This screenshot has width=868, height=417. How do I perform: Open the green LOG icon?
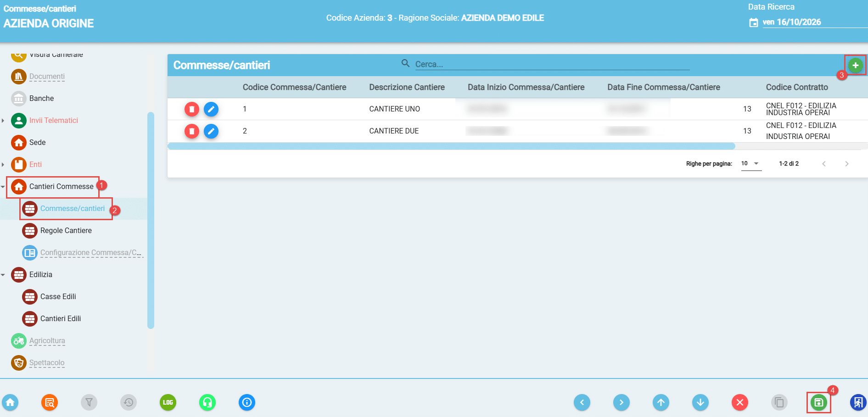(168, 403)
